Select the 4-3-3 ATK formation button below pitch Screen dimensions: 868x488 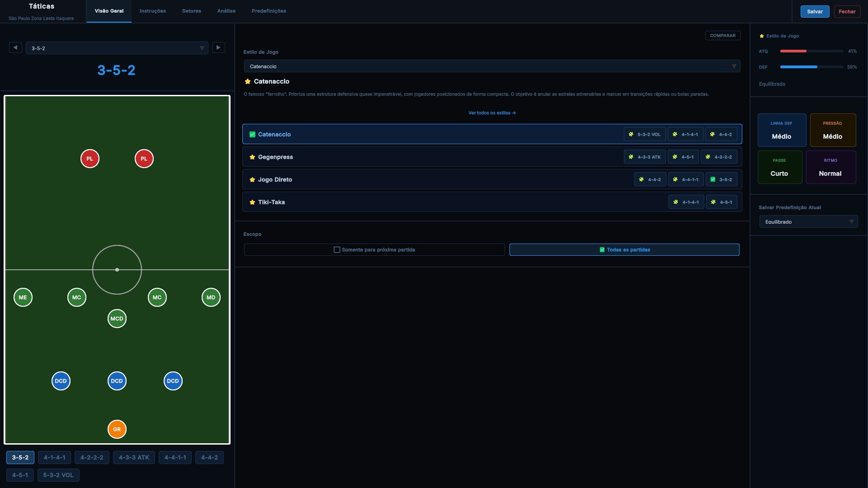(x=134, y=457)
